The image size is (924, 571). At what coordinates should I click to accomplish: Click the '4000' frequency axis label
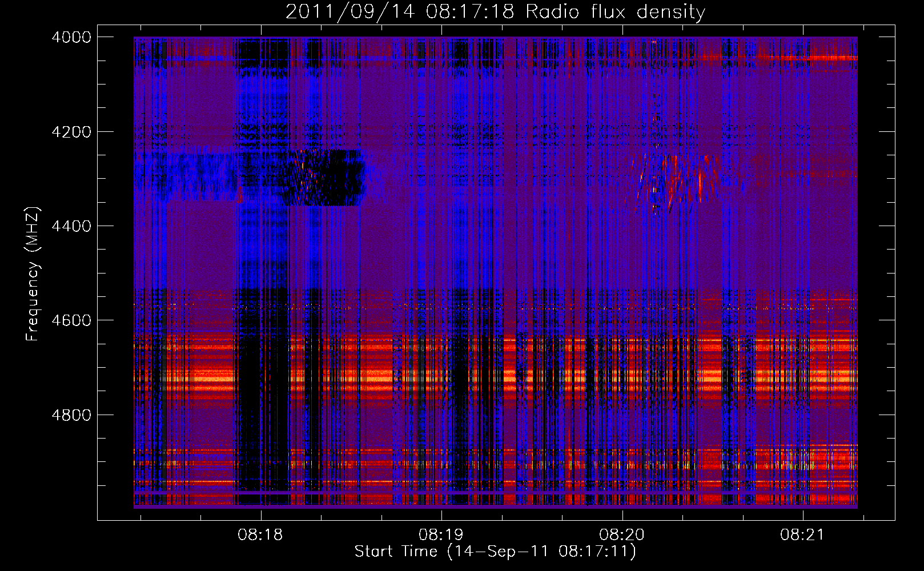[71, 37]
